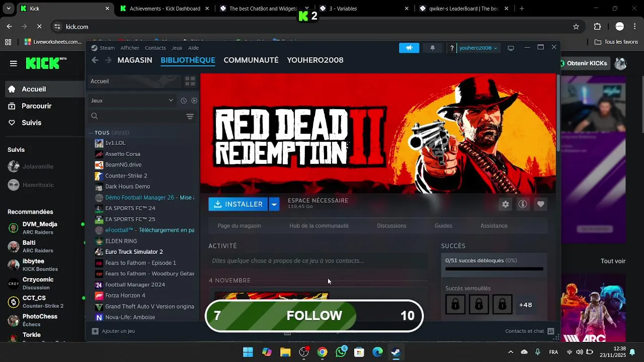Select Forza Horizon 4 in library
644x362 pixels.
(x=125, y=296)
